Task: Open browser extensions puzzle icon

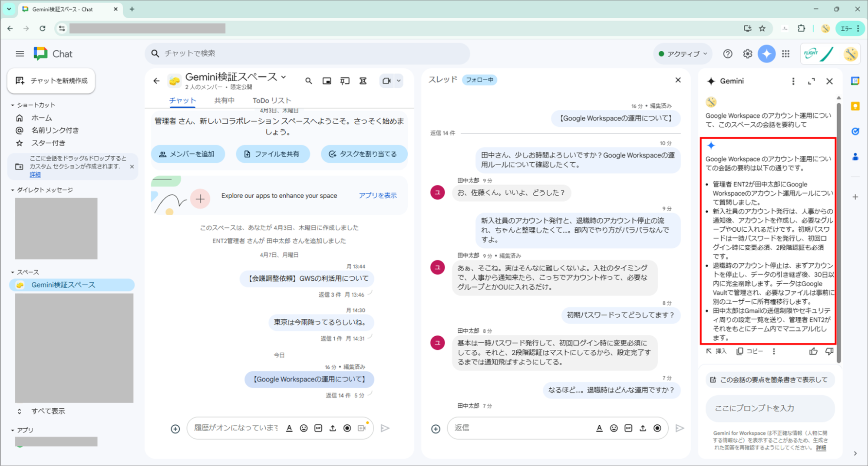Action: (801, 28)
